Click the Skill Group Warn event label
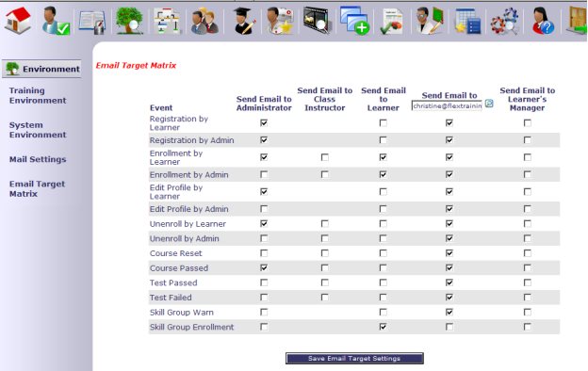The width and height of the screenshot is (588, 371). coord(182,313)
